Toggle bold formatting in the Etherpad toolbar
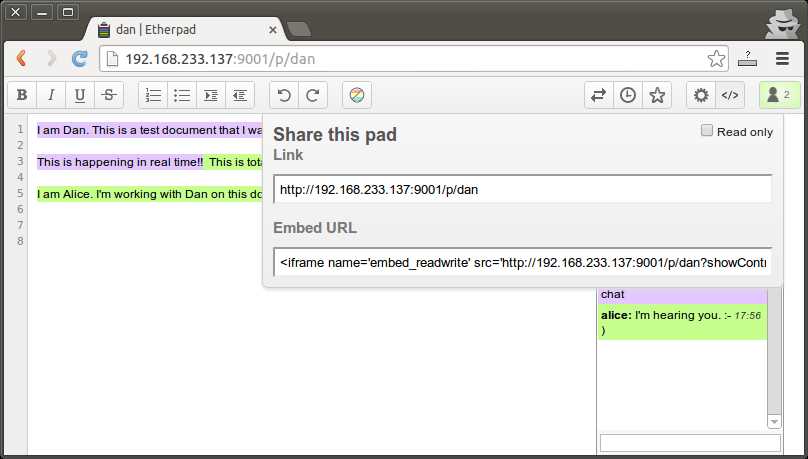Viewport: 808px width, 459px height. click(x=22, y=95)
